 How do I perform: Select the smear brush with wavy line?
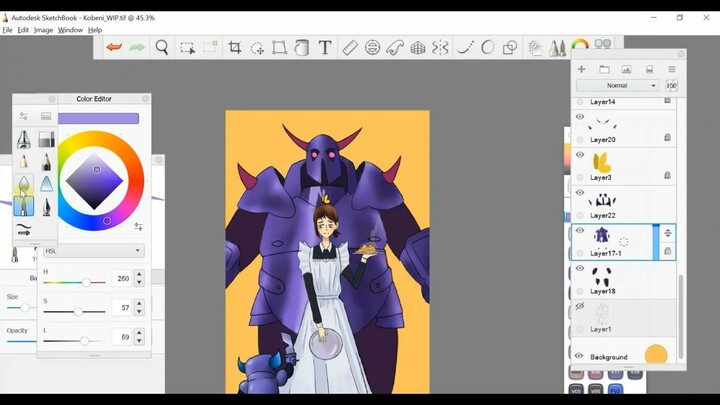(x=23, y=229)
